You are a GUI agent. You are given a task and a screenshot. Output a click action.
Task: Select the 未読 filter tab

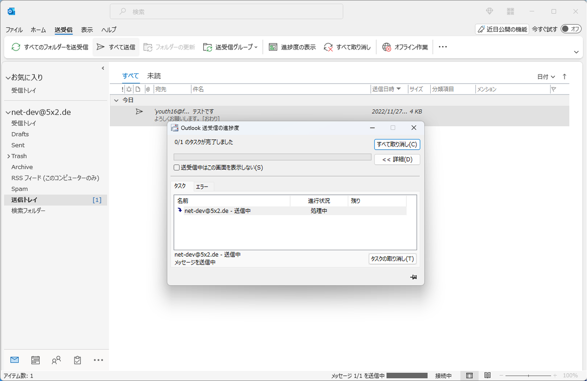point(154,76)
